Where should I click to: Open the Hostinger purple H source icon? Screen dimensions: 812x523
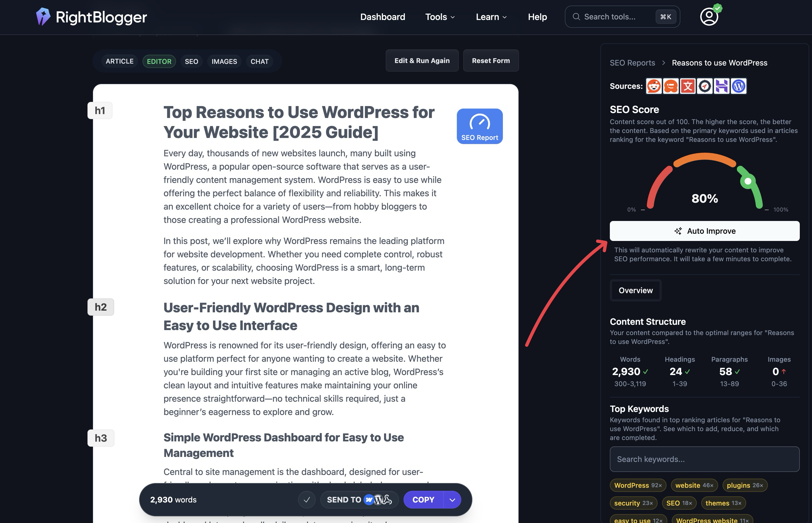[x=721, y=86]
